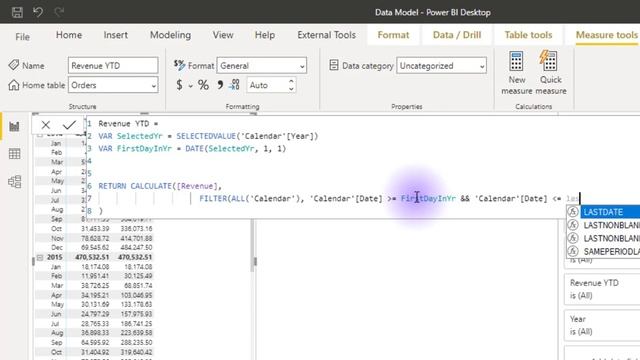
Task: Switch to Model view in sidebar
Action: (x=15, y=182)
